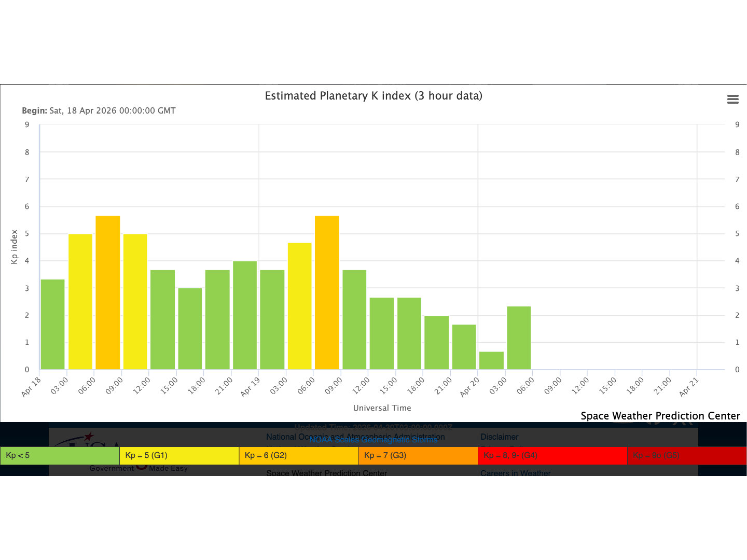The width and height of the screenshot is (747, 560).
Task: Click the Kp = 7 (G3) orange swatch
Action: pyautogui.click(x=418, y=455)
